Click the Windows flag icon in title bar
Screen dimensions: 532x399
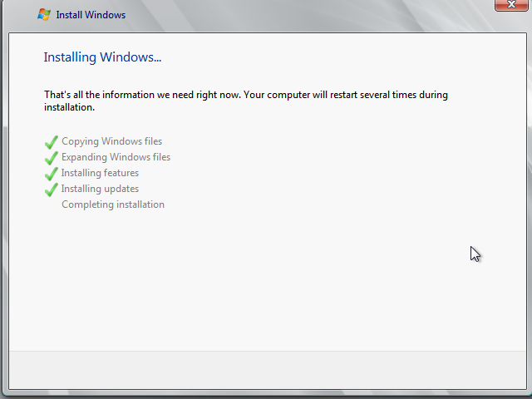point(44,14)
